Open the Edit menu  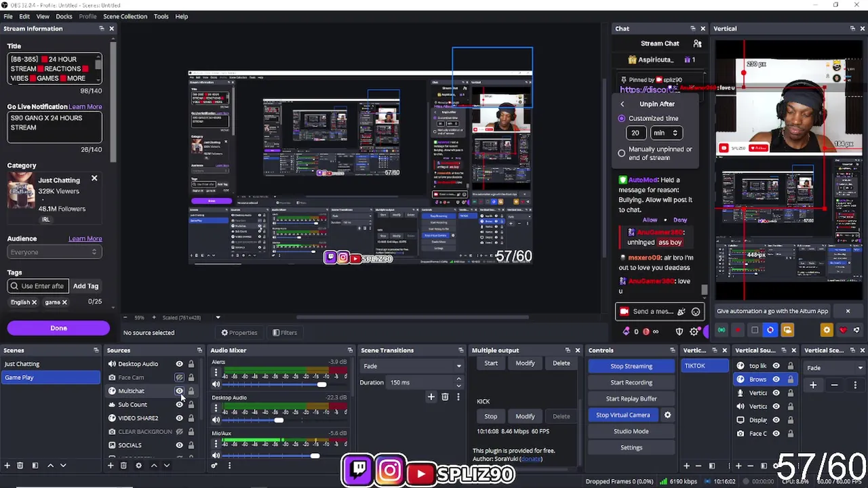pos(24,16)
